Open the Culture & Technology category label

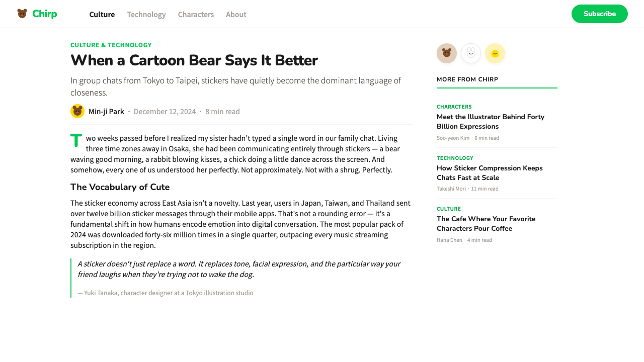111,45
